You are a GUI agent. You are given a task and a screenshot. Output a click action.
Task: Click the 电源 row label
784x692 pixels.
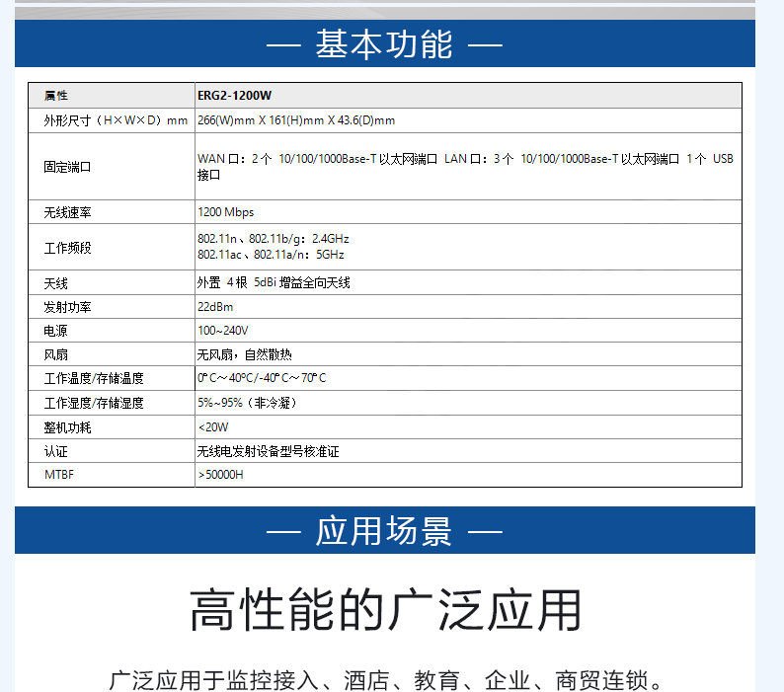[x=55, y=331]
